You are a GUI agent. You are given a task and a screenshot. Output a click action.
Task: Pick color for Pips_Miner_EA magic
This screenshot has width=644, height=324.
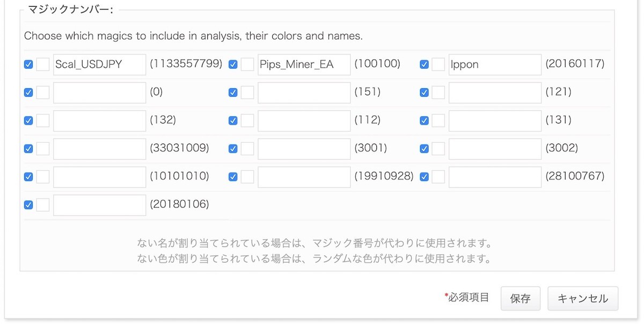point(247,64)
